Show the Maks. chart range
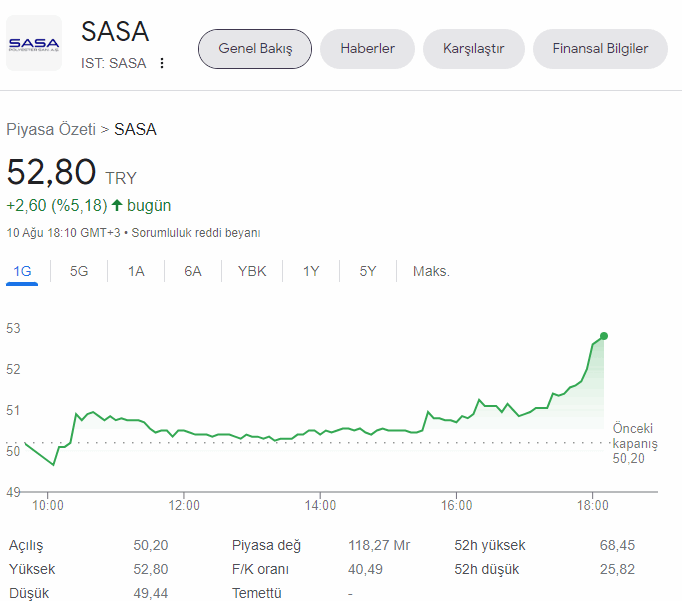 431,271
